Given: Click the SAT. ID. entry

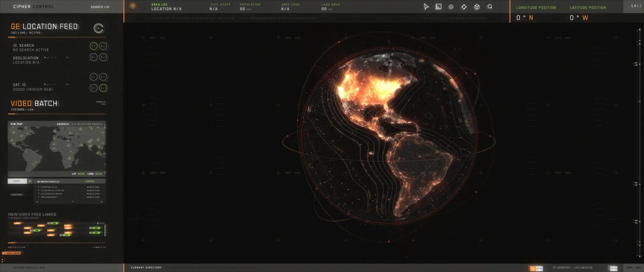Looking at the screenshot, I should pyautogui.click(x=33, y=87).
